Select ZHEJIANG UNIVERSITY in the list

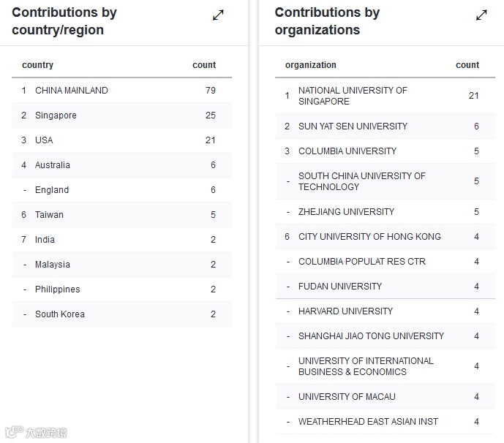pos(346,212)
